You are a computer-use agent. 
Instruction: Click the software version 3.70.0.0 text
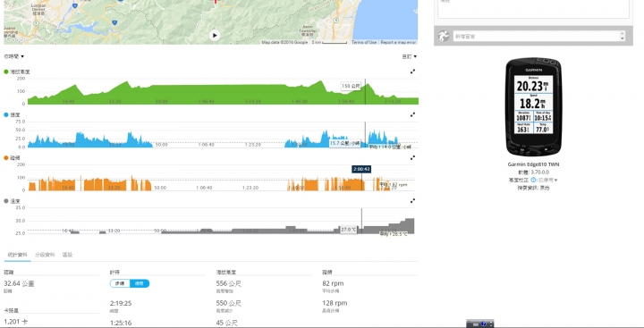point(533,172)
